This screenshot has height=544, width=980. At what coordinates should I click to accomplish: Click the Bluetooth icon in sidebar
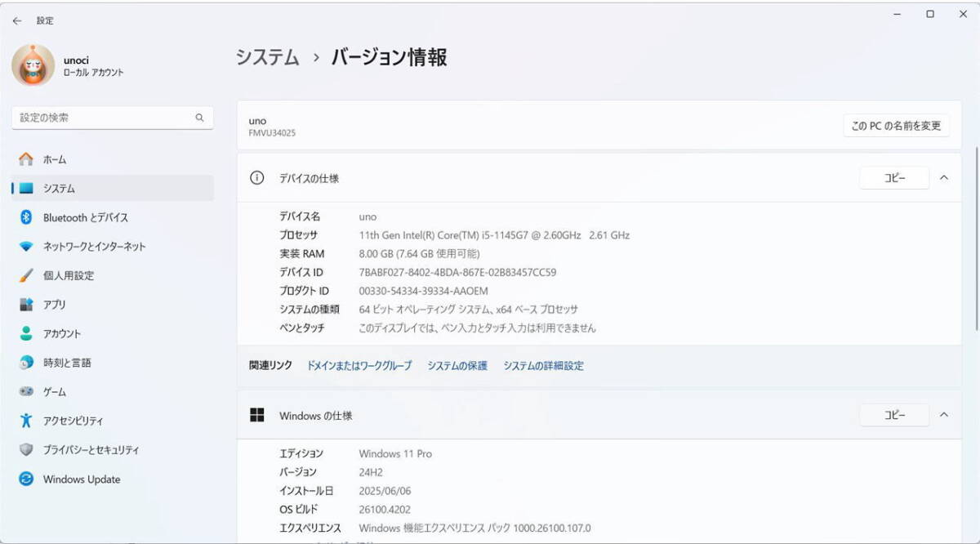coord(26,217)
